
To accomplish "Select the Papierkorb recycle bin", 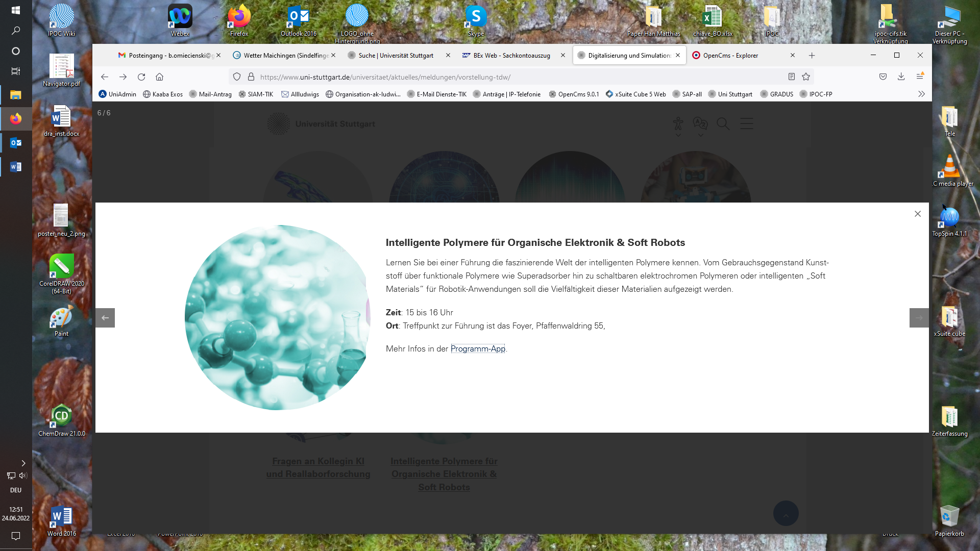I will [x=949, y=520].
